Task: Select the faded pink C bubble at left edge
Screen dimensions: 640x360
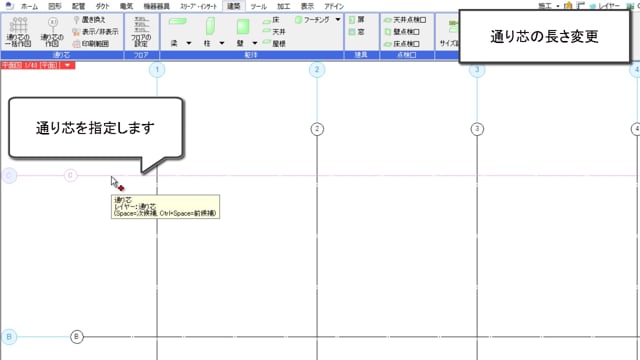Action: (x=9, y=176)
